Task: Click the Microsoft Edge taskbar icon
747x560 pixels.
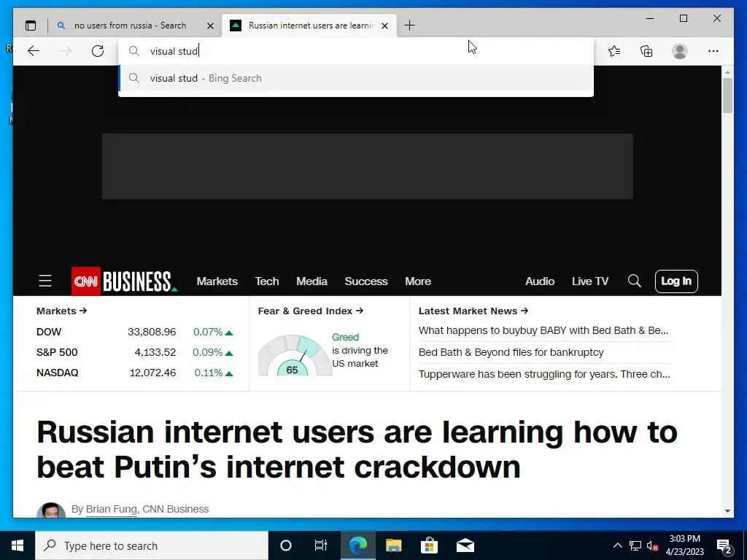Action: pos(357,545)
